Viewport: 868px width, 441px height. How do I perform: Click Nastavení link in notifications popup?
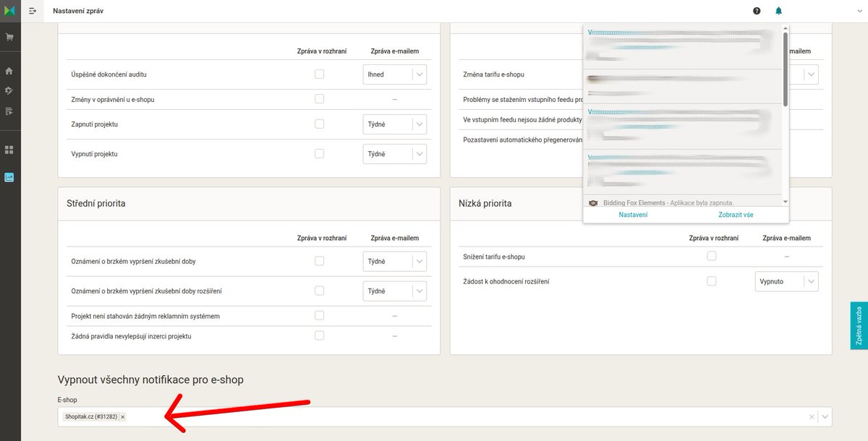click(x=633, y=215)
